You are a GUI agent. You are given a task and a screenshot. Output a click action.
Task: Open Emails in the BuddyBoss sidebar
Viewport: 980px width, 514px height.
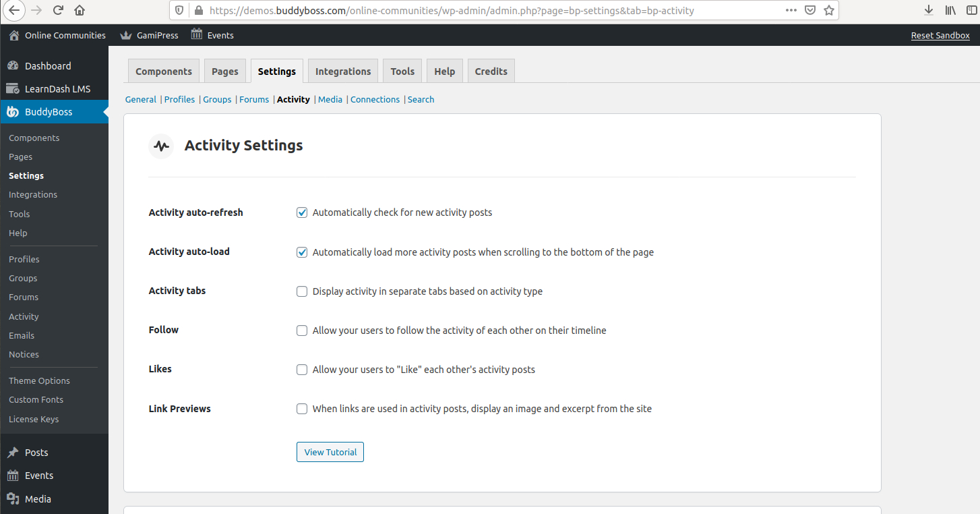click(22, 335)
